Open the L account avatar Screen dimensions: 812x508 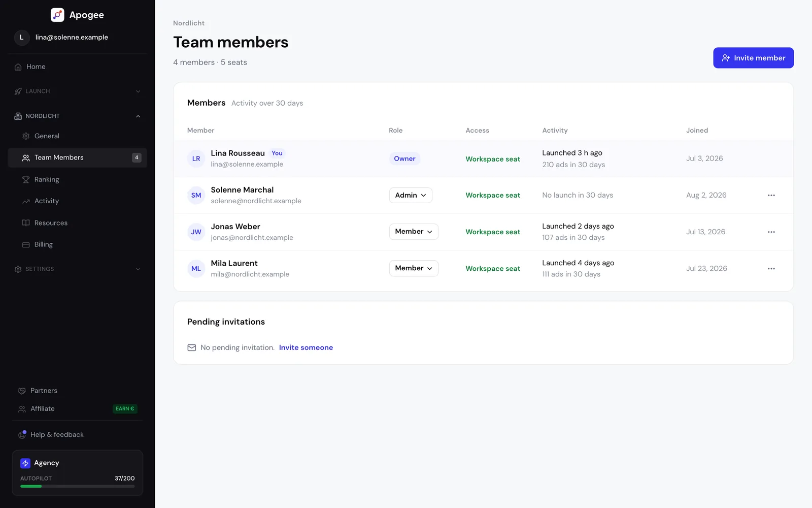21,38
